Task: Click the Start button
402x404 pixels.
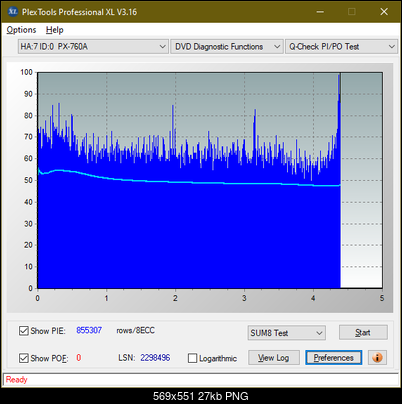Action: 363,332
